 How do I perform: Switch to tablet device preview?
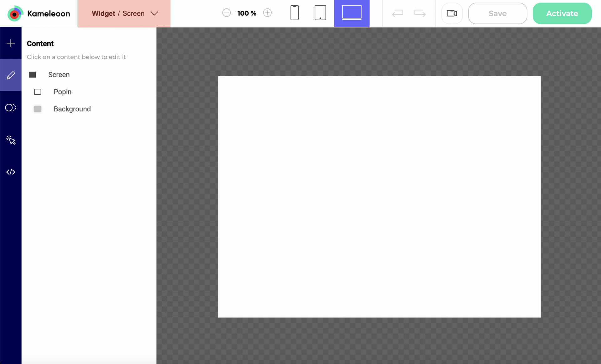click(x=320, y=13)
